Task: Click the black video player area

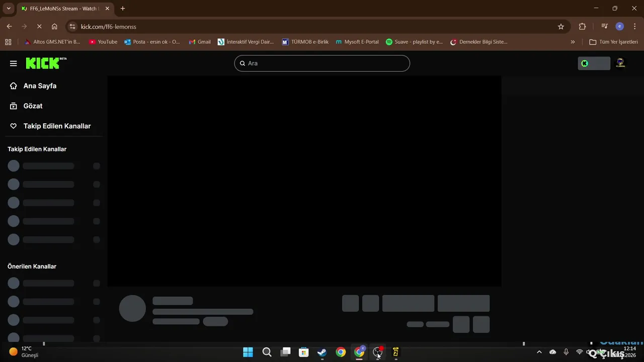Action: (304, 181)
